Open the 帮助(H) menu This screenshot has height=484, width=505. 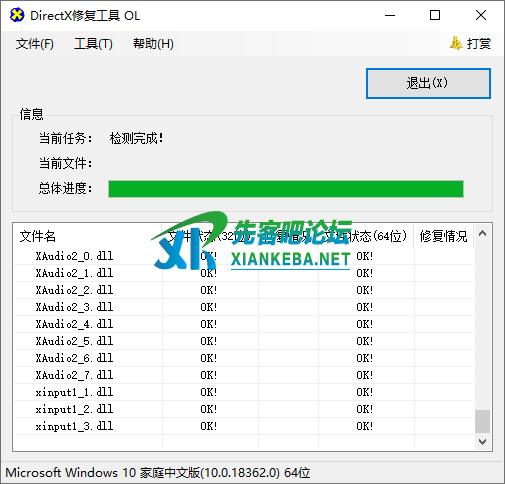pyautogui.click(x=153, y=44)
